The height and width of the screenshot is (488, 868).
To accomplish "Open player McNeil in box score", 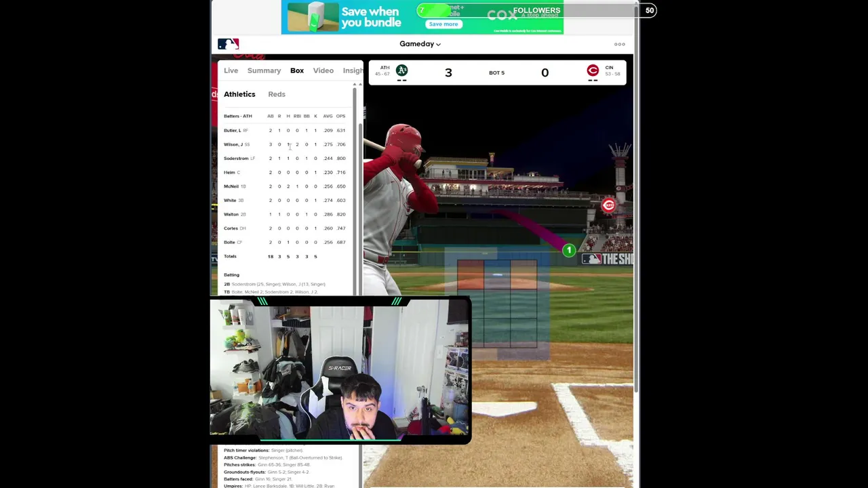I will click(231, 186).
